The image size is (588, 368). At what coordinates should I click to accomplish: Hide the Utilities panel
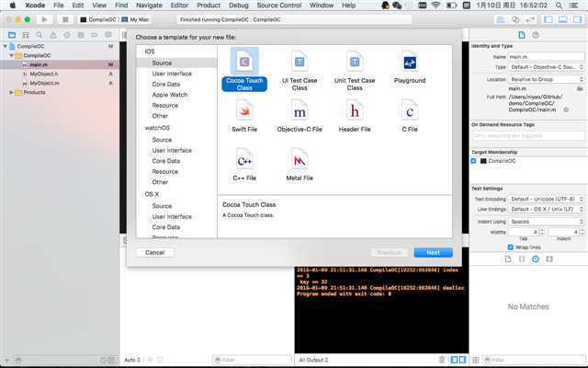coord(577,19)
